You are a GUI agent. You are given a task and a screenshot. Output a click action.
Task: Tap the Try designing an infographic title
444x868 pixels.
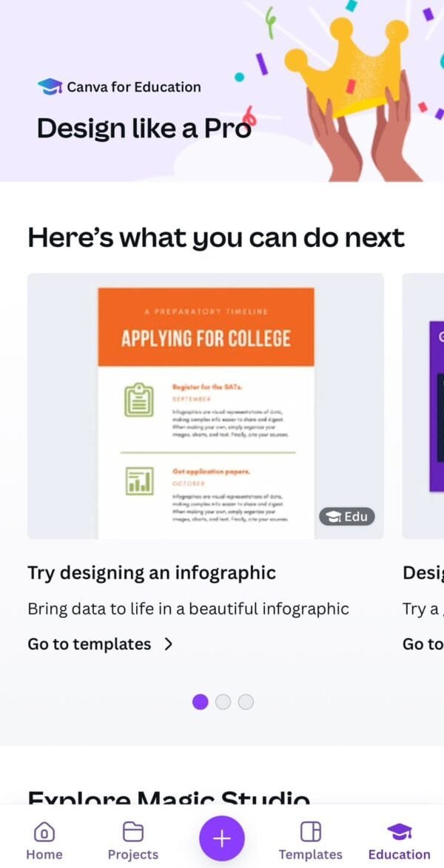pyautogui.click(x=152, y=573)
